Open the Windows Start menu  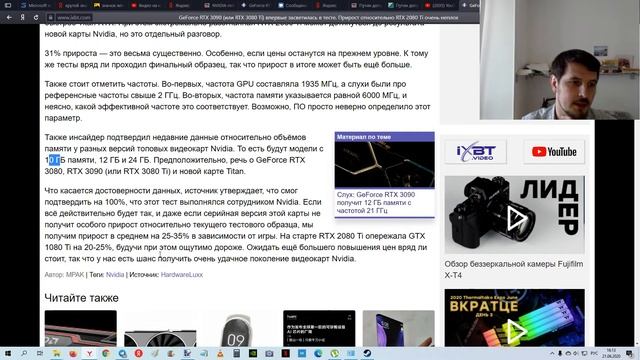pos(8,353)
